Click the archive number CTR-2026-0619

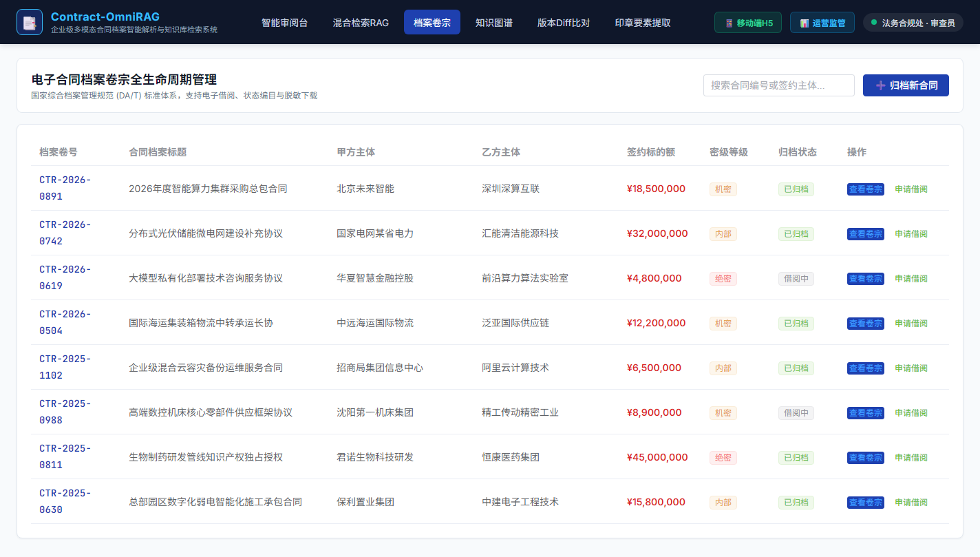point(65,277)
